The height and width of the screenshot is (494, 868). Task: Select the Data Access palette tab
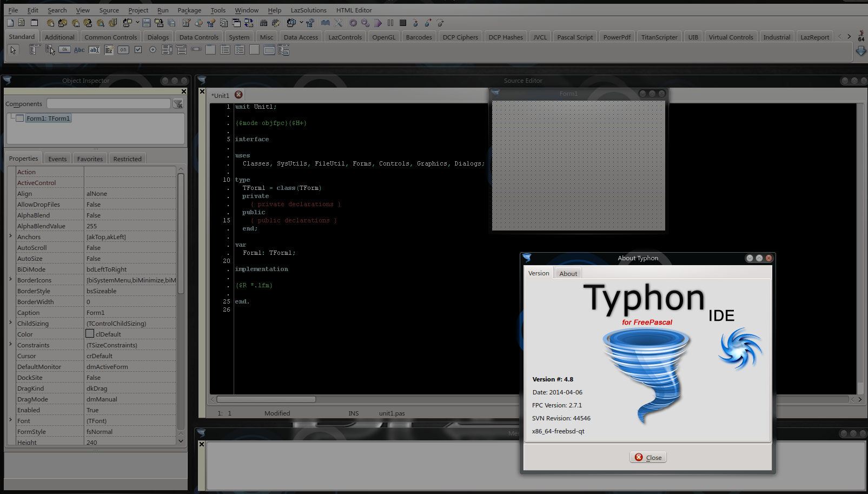coord(301,37)
